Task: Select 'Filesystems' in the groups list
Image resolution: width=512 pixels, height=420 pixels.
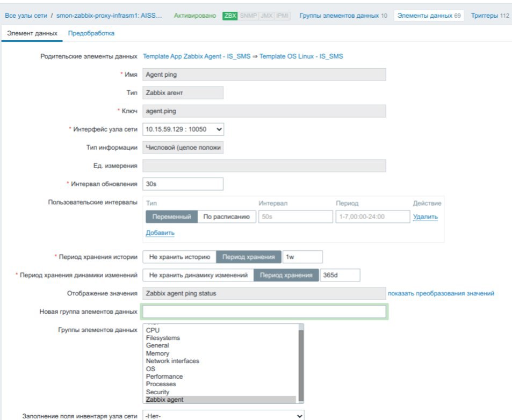Action: coord(221,338)
